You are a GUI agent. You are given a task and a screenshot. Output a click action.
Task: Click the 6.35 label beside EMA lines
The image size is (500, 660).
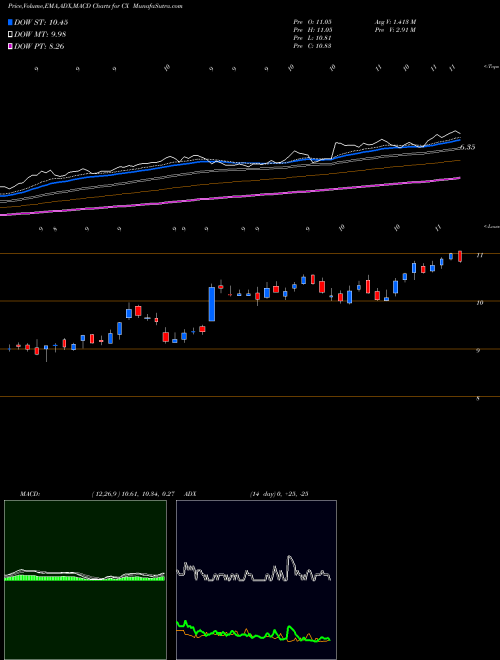pos(467,147)
